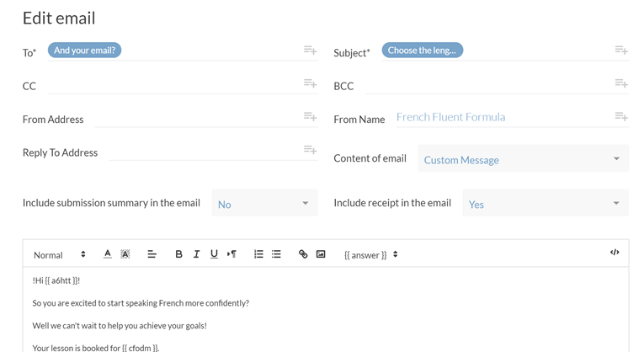
Task: Toggle italic formatting
Action: [x=196, y=254]
